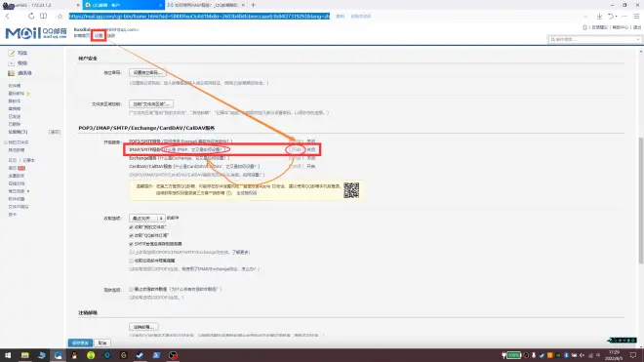Click the QQ Mail logo
This screenshot has height=362, width=644.
(36, 33)
